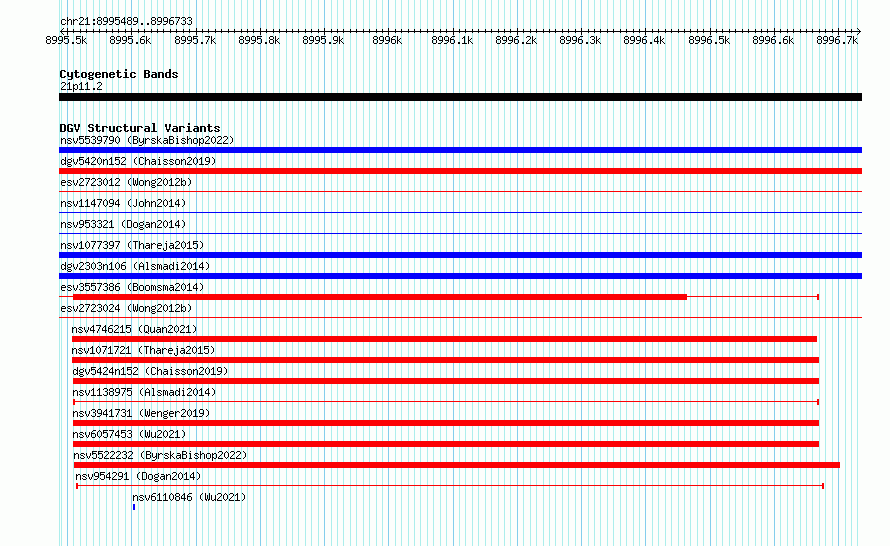Click the 8996.2k ruler tick label
Viewport: 890px width, 546px height.
(x=517, y=41)
